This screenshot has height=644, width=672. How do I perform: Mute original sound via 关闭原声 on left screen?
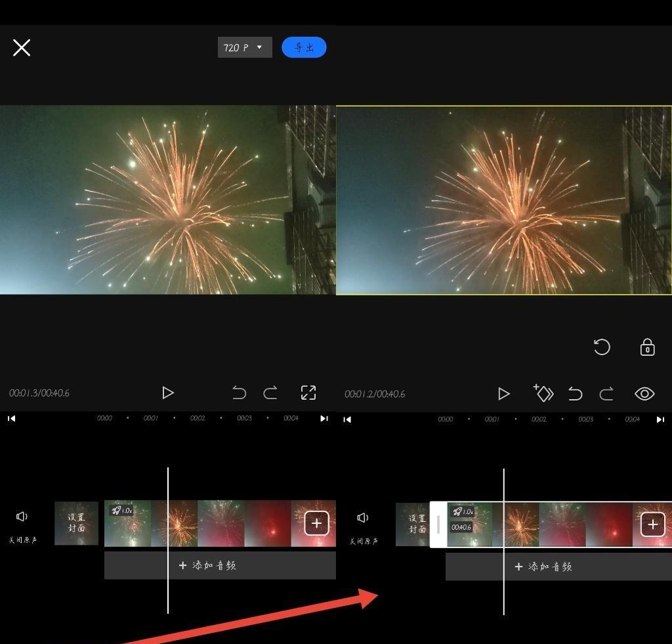[22, 525]
